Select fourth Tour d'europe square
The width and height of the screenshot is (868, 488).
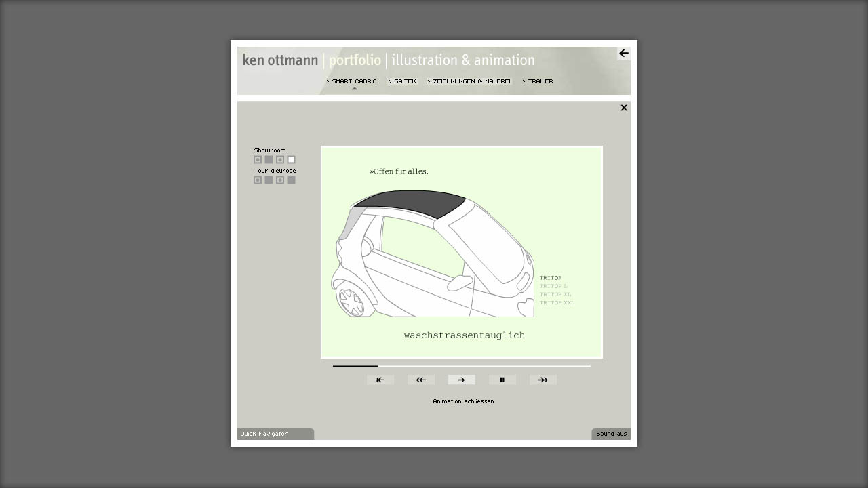291,180
